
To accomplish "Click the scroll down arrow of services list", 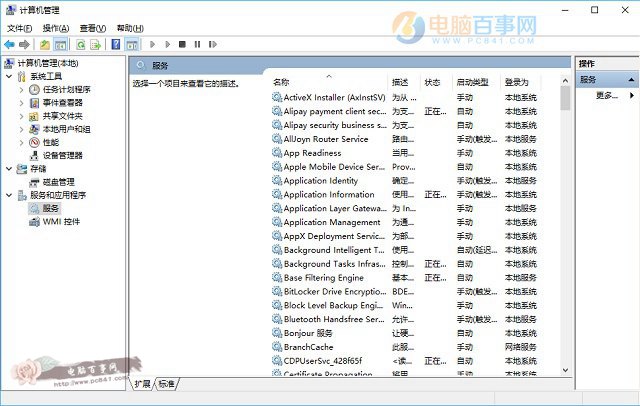I will pos(565,370).
